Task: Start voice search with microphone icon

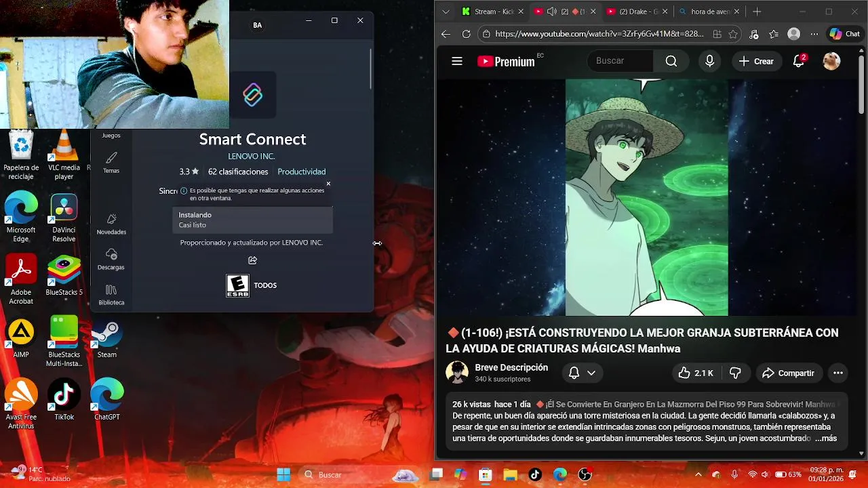Action: pyautogui.click(x=709, y=61)
